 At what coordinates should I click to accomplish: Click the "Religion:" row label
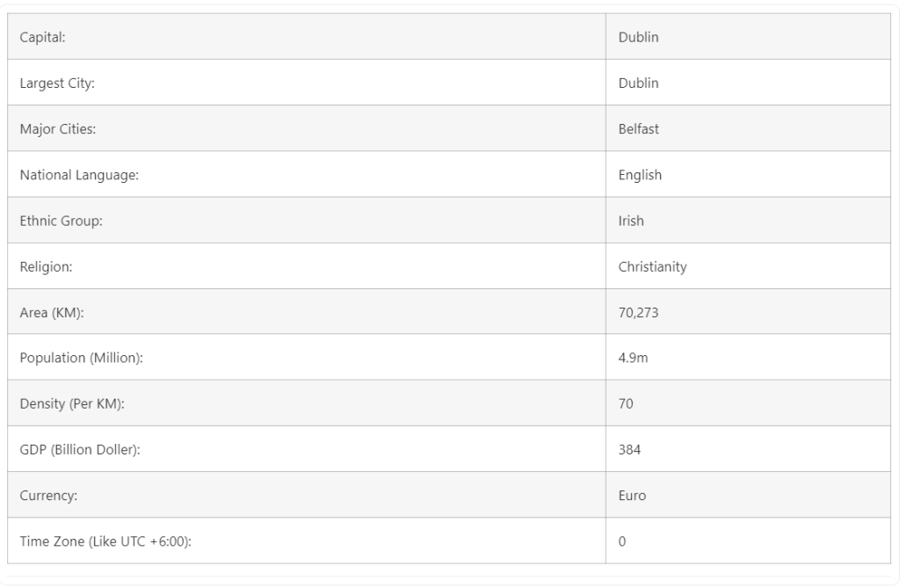(46, 266)
